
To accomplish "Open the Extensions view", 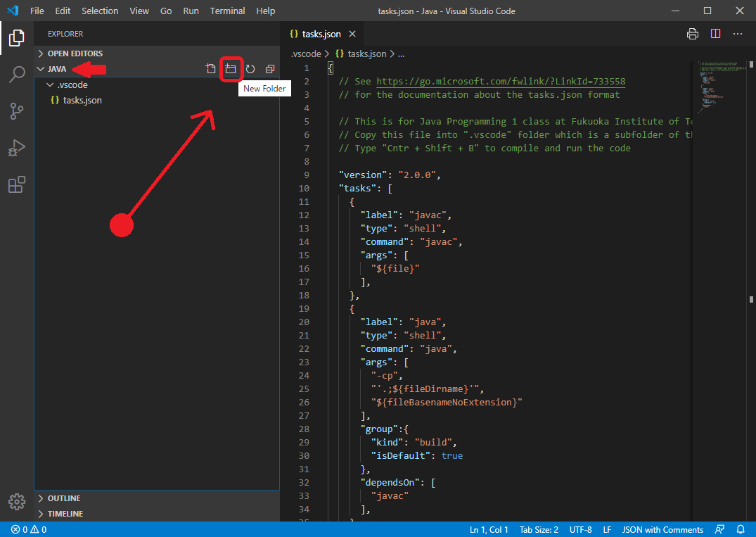I will (16, 184).
